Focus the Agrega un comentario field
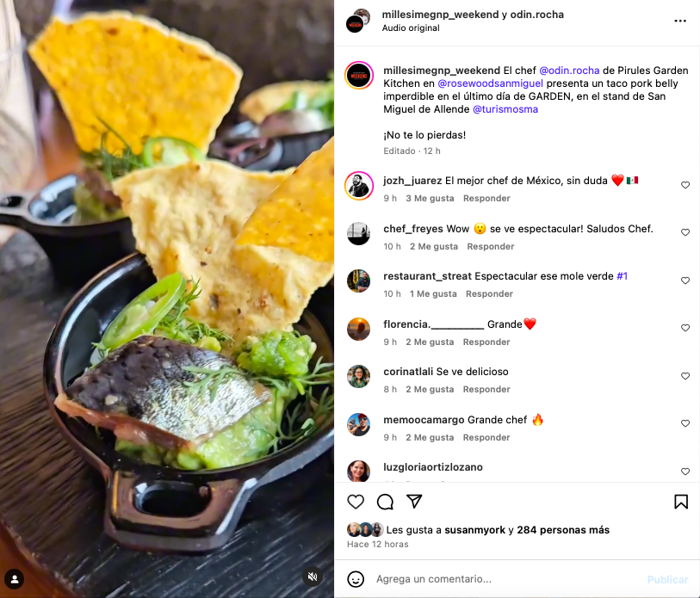Screen dimensions: 700x598 (x=505, y=579)
